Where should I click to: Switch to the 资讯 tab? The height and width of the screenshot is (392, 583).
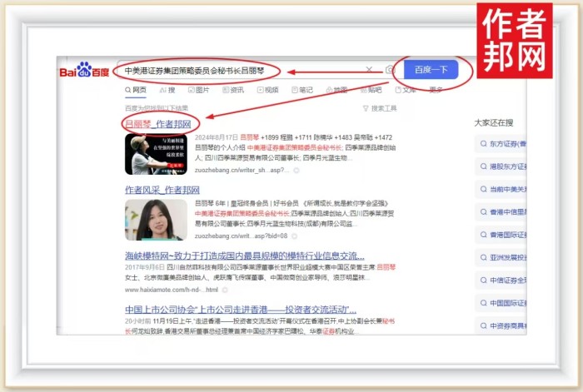233,90
